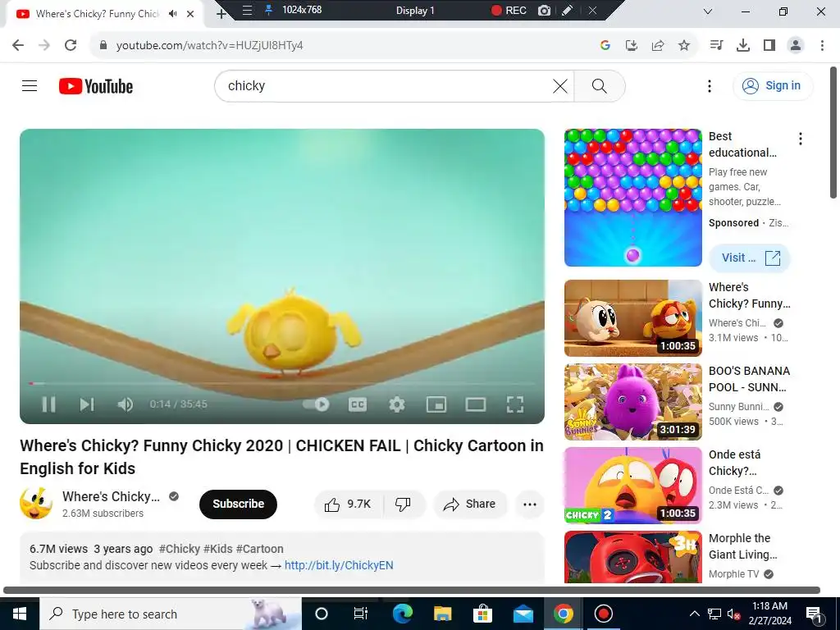Open media controls icon in toolbar

[716, 45]
